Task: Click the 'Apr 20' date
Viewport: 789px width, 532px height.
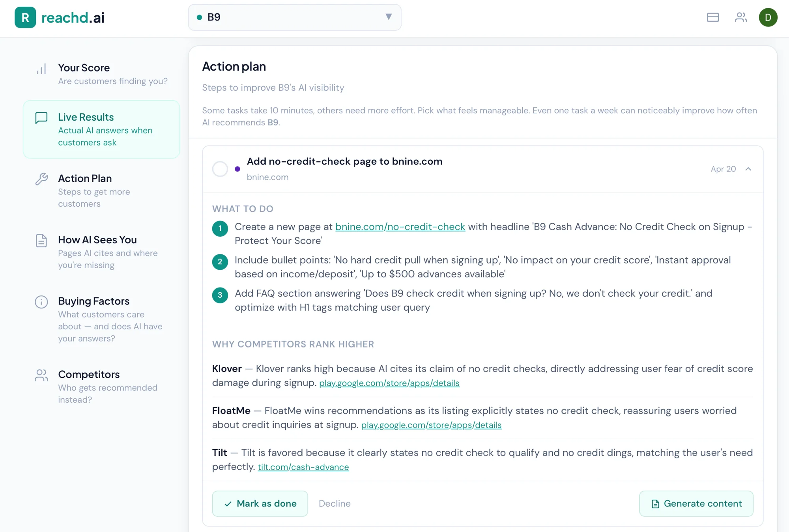Action: click(723, 169)
